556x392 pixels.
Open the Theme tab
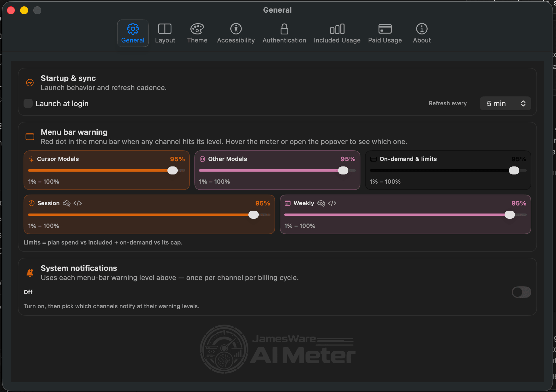pyautogui.click(x=197, y=33)
